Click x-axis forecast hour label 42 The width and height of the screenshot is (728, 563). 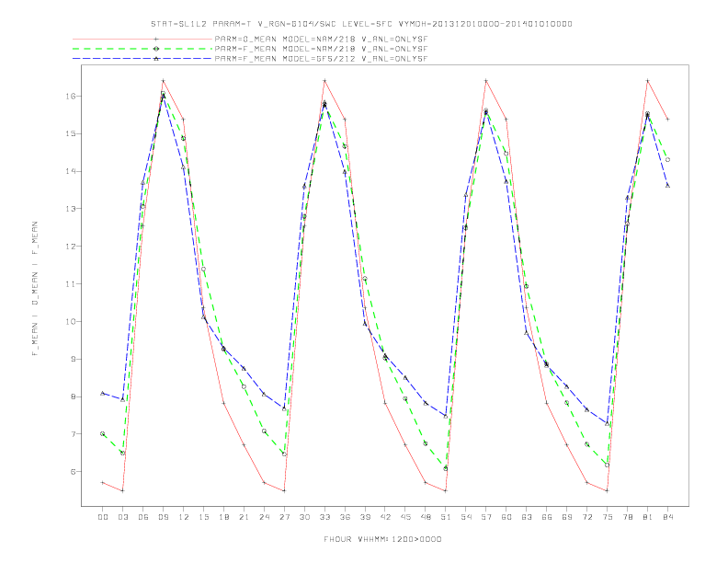pyautogui.click(x=385, y=517)
